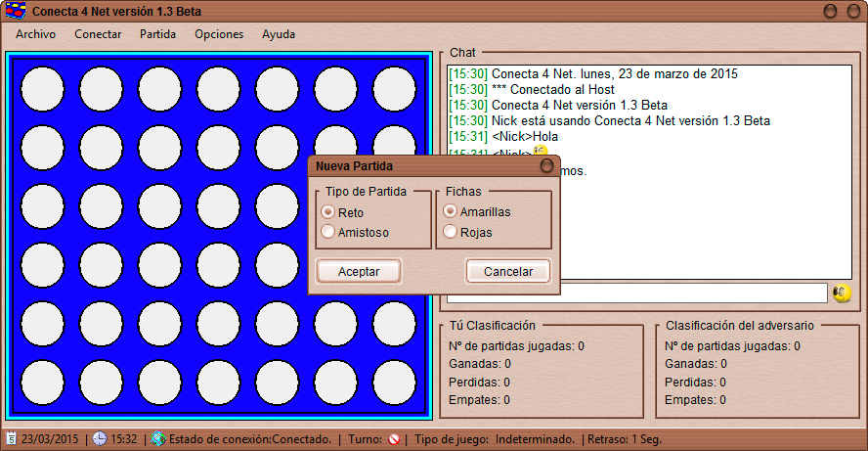Open the Conectar menu
This screenshot has height=451, width=868.
[x=98, y=34]
